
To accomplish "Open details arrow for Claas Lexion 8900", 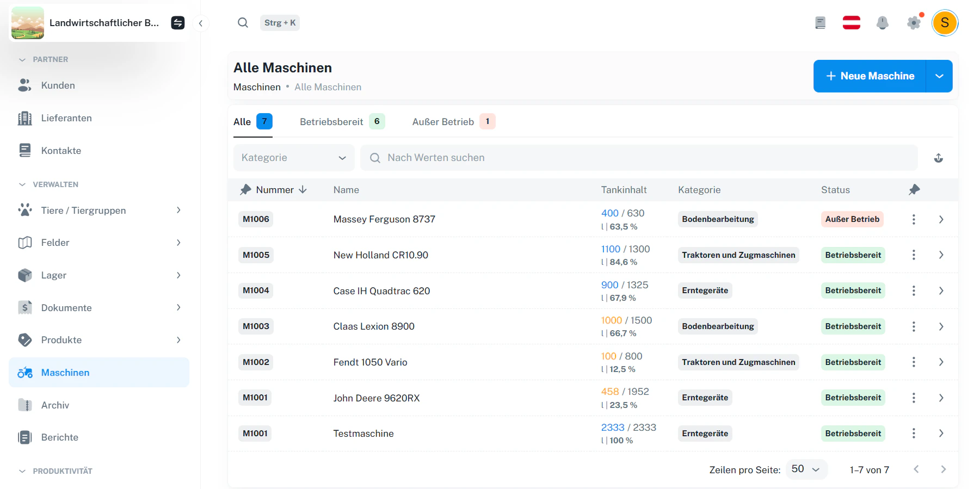I will (x=941, y=326).
